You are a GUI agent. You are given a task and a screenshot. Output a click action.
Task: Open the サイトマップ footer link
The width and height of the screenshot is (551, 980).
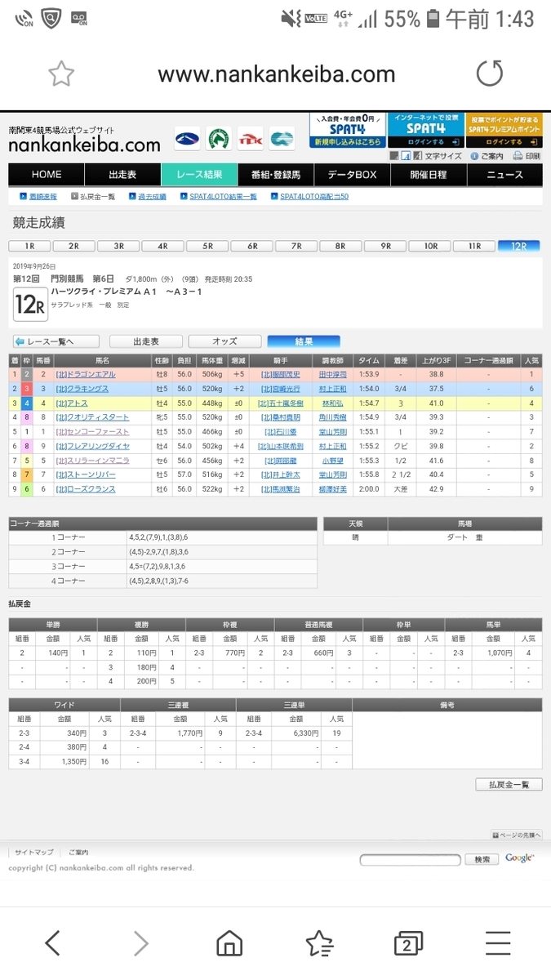[x=34, y=852]
